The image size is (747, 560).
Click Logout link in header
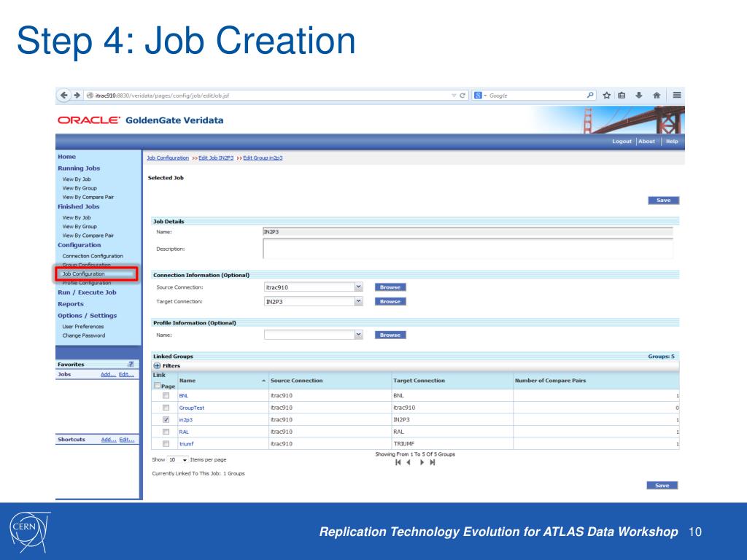click(622, 141)
